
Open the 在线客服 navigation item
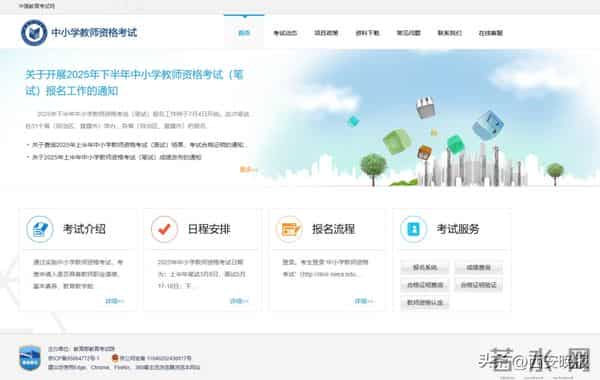(x=491, y=33)
